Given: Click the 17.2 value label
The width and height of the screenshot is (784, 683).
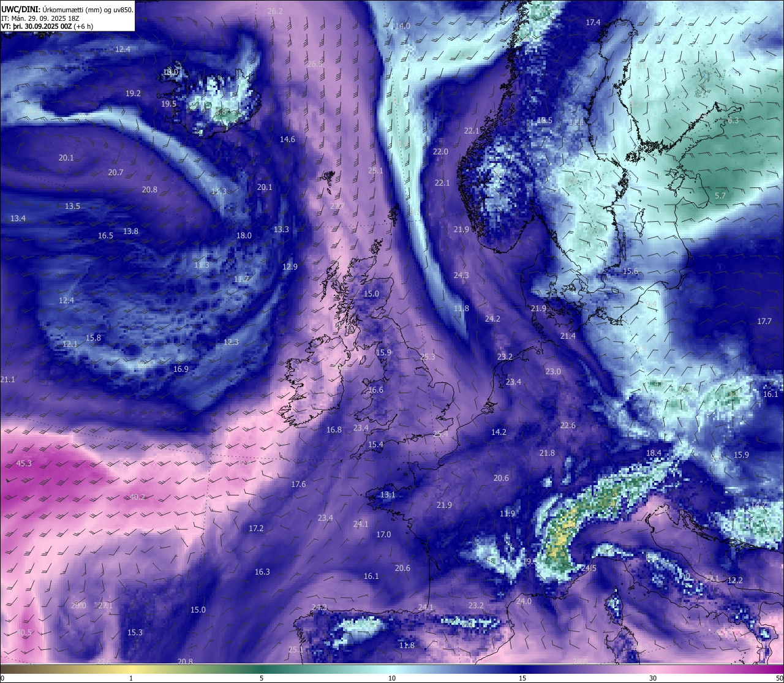Looking at the screenshot, I should click(x=256, y=529).
